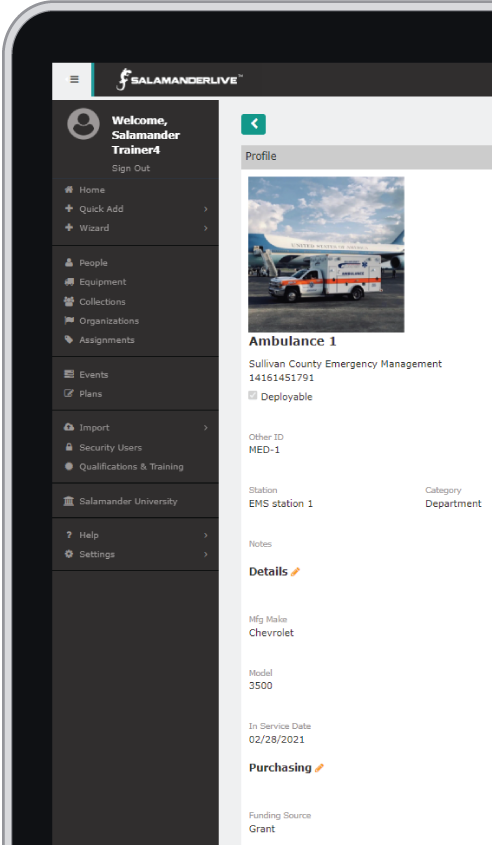
Task: Click the Grant Funding Source value
Action: (x=262, y=829)
